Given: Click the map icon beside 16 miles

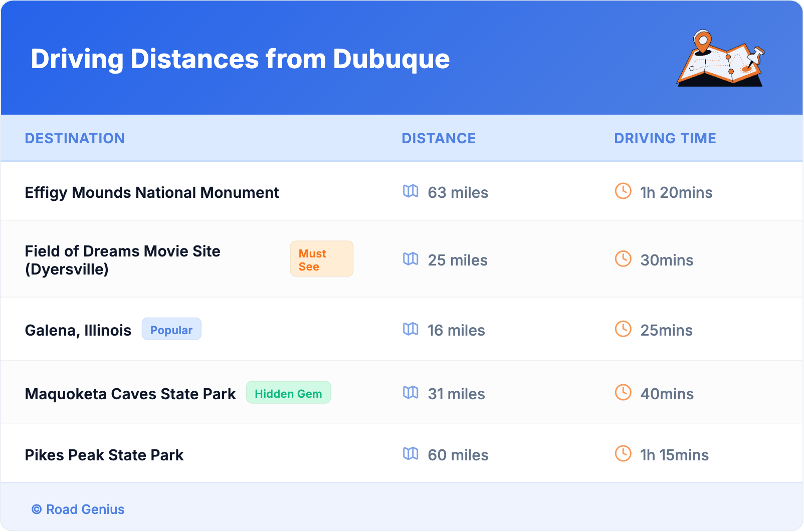Looking at the screenshot, I should point(411,329).
